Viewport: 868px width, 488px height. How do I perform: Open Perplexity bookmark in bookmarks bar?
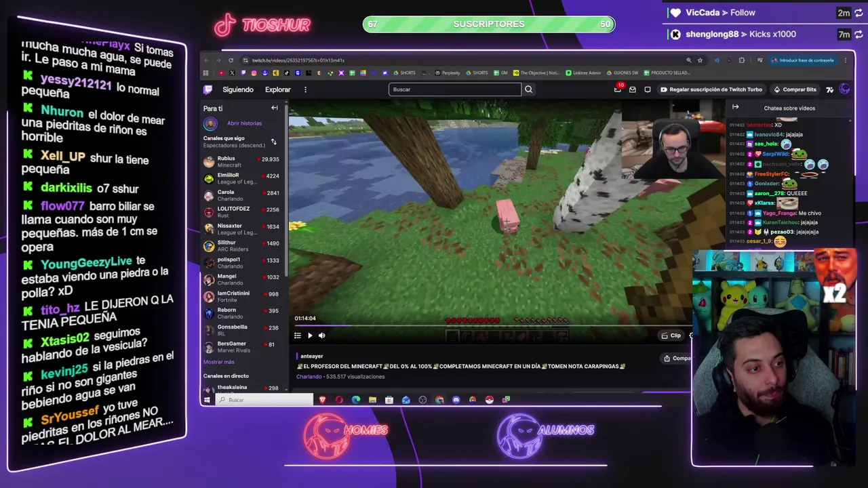448,73
